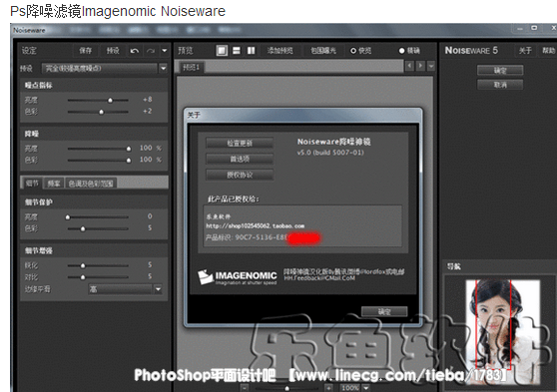Open the 完全(较强亮度噪点) preset combo box
The image size is (557, 392).
coord(100,68)
